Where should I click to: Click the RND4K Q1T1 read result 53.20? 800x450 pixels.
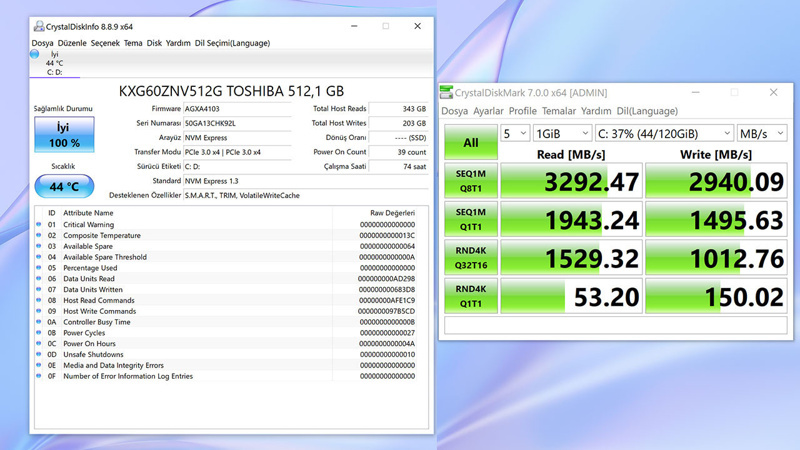[571, 296]
